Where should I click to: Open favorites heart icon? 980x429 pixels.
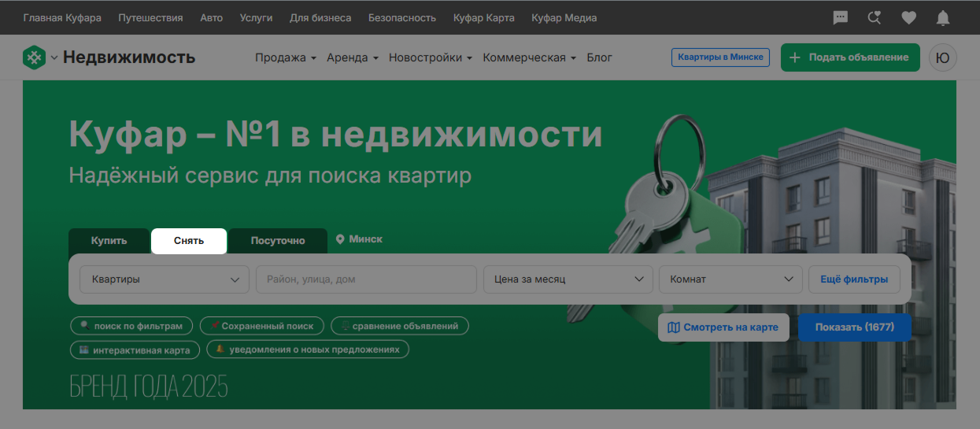(x=908, y=17)
